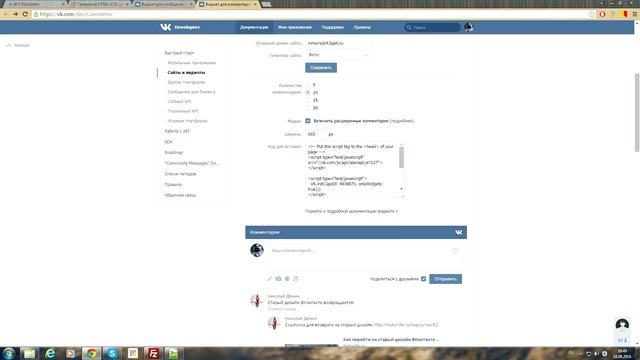640x360 pixels.
Task: Open the detailed widget documentation link
Action: tap(351, 211)
